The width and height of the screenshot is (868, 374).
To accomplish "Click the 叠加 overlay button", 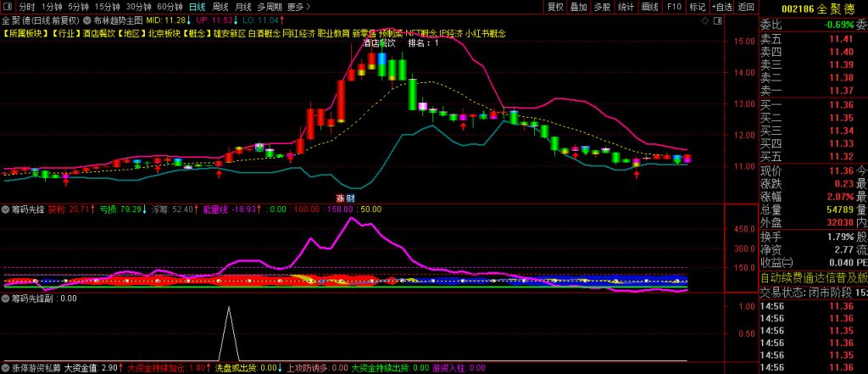I will [x=578, y=7].
